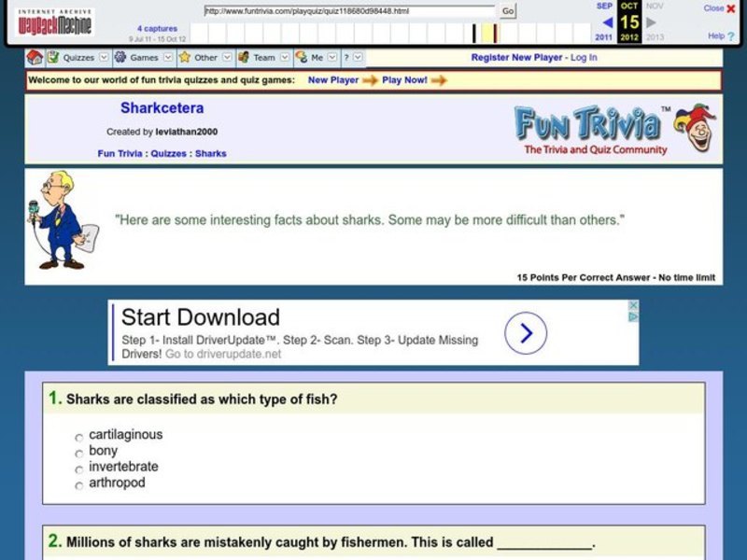Viewport: 747px width, 560px height.
Task: Click the FunTrivia home icon
Action: click(x=35, y=58)
